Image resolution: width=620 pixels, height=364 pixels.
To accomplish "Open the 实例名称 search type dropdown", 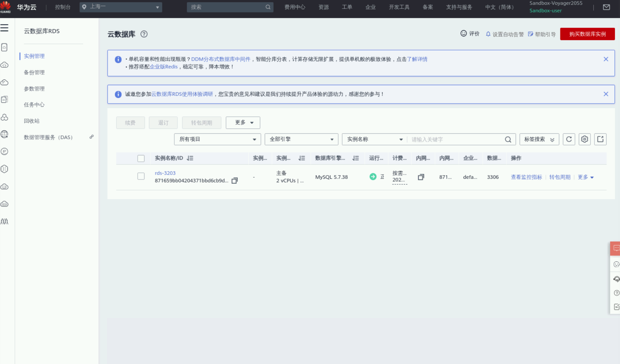I will pos(374,139).
